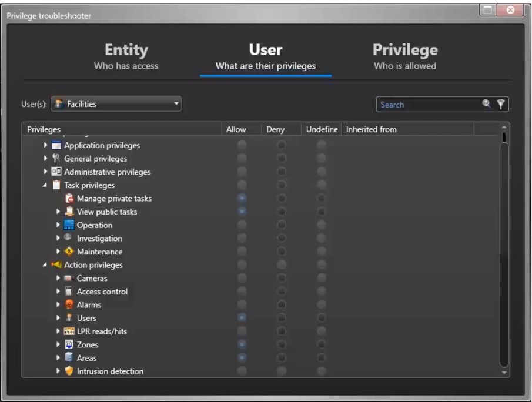Switch to the Privilege tab
This screenshot has width=532, height=402.
(x=405, y=56)
